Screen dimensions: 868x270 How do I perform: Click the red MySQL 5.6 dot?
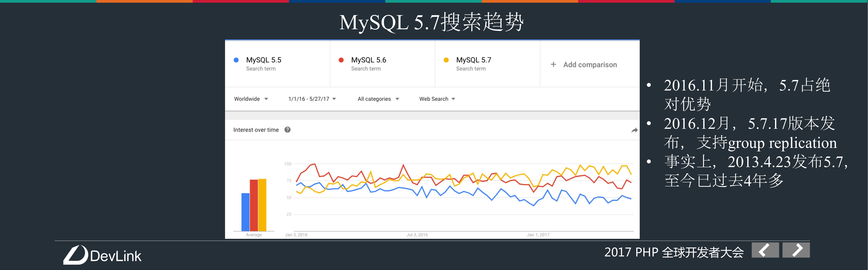(341, 60)
